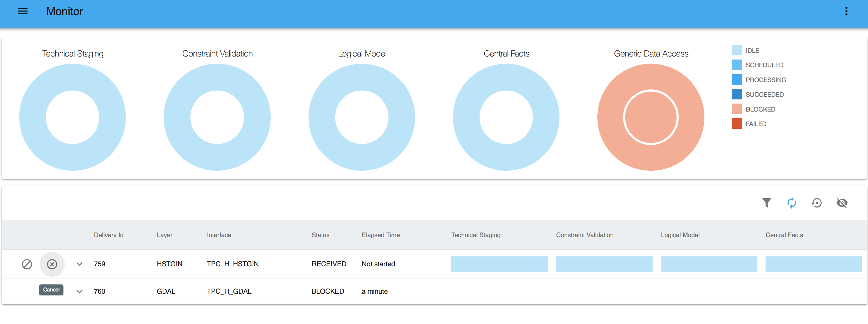Click the TPC_H_HSTGIN interface cell
Viewport: 868px width, 324px height.
tap(233, 264)
